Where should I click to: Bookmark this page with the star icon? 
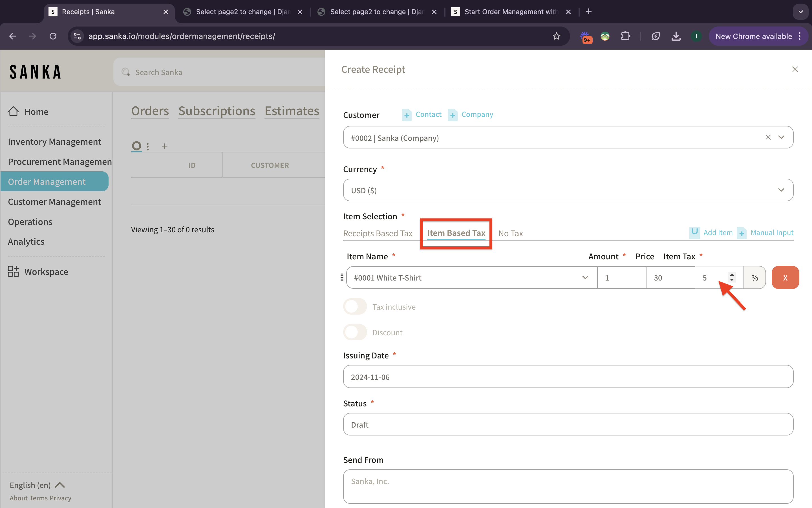pyautogui.click(x=556, y=36)
